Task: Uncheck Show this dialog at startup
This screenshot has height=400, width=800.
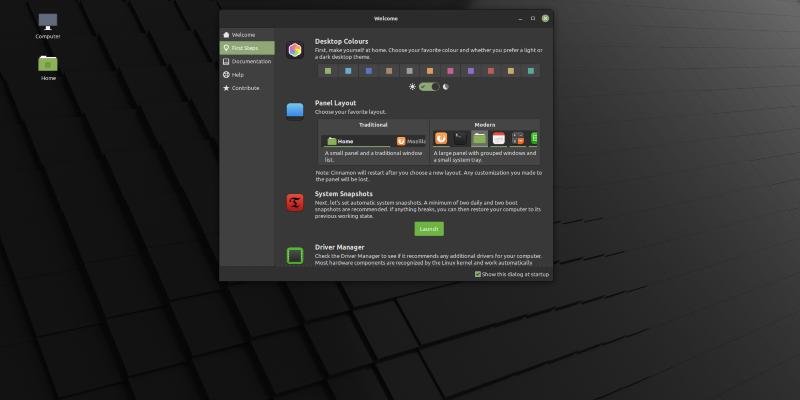Action: [479, 273]
